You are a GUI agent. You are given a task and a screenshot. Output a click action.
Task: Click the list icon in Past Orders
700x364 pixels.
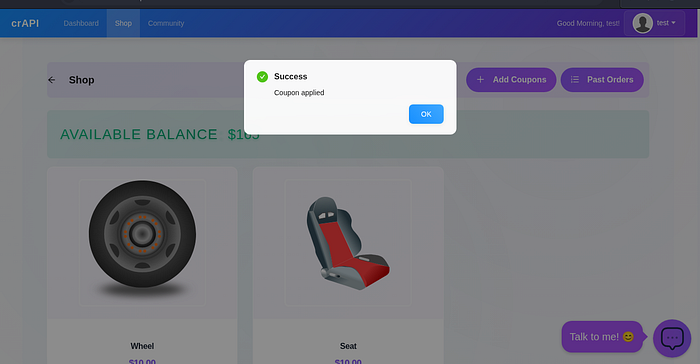(x=575, y=79)
